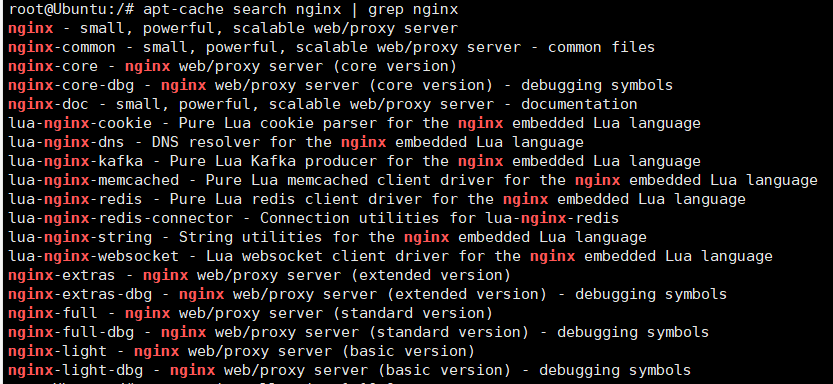833x384 pixels.
Task: Click the nginx-extras-dbg package name
Action: click(80, 294)
